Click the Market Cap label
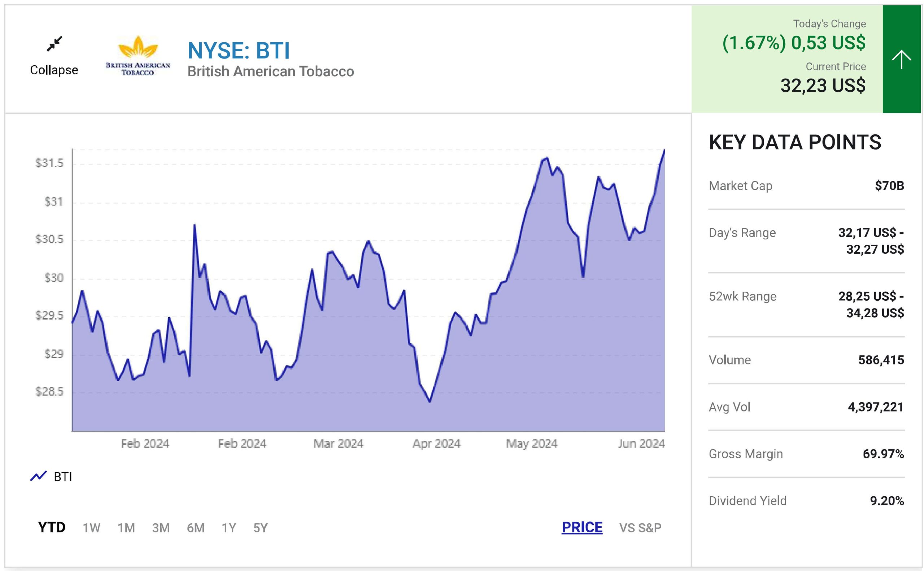Image resolution: width=924 pixels, height=571 pixels. coord(741,186)
